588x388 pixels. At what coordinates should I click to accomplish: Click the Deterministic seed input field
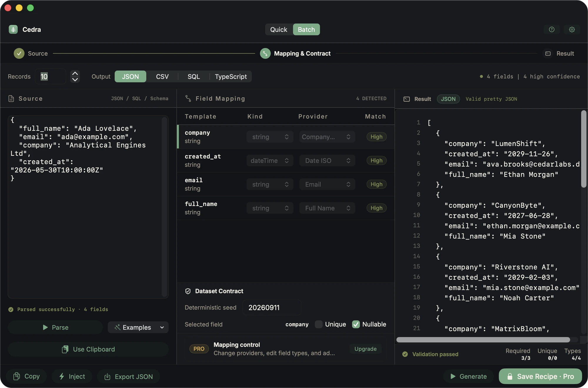[x=272, y=308]
